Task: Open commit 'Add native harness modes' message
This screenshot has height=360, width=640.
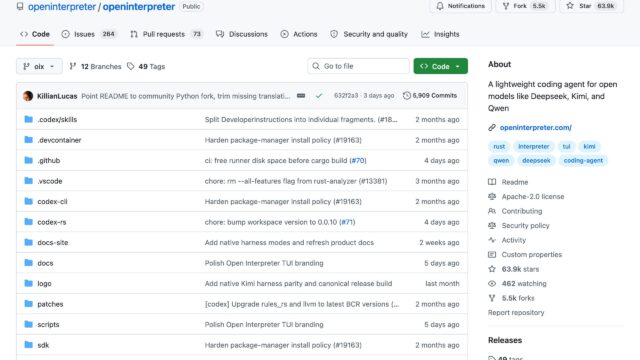Action: pos(289,242)
